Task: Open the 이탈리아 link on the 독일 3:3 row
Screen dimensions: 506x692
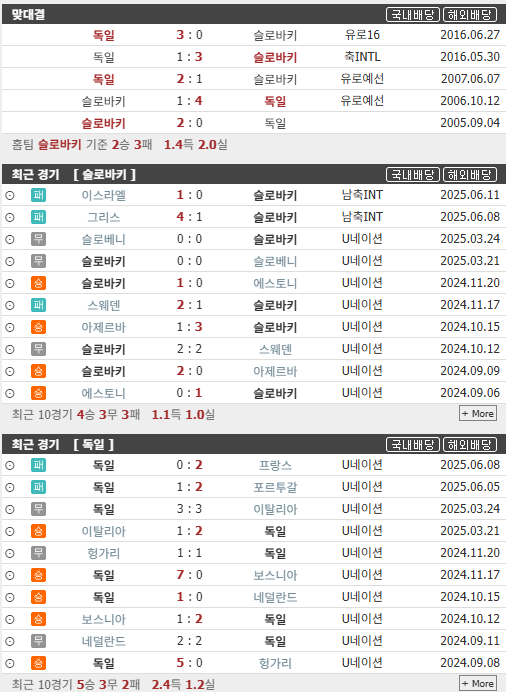Action: (x=275, y=509)
